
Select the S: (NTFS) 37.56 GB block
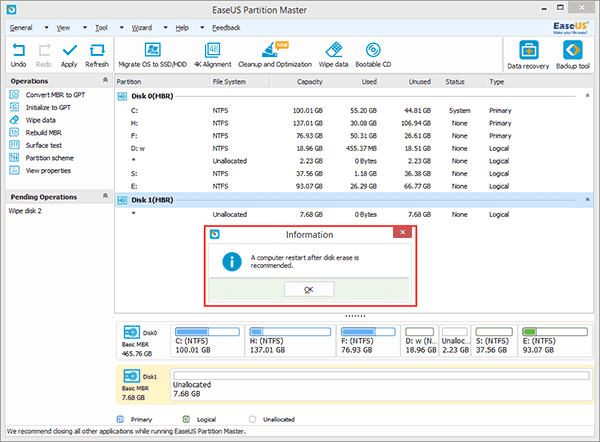tap(494, 341)
